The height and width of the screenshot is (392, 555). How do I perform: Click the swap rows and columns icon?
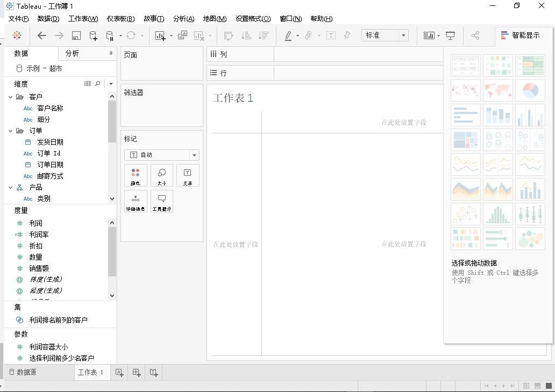click(229, 35)
